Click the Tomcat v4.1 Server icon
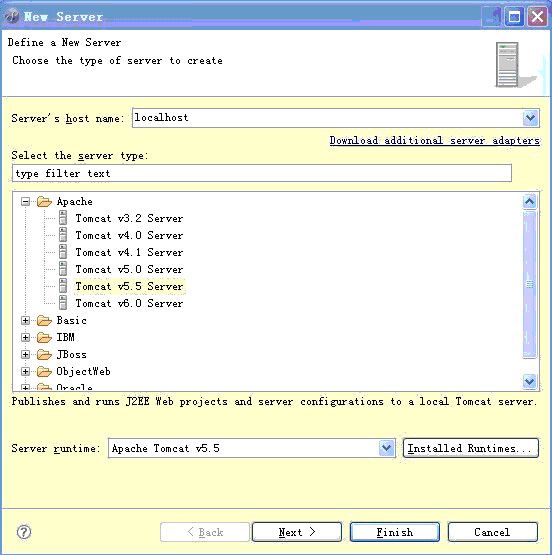Viewport: 552px width, 555px height. click(63, 252)
